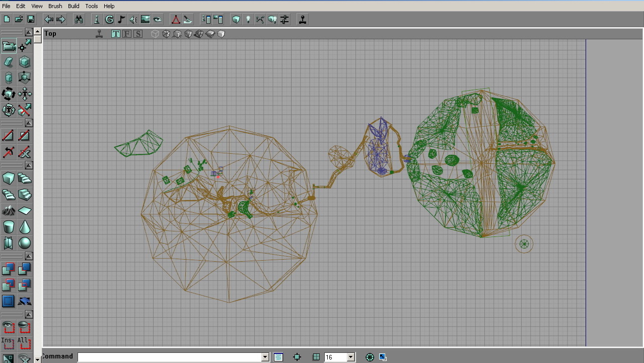Open the Music browser note icon
644x363 pixels.
click(x=121, y=20)
